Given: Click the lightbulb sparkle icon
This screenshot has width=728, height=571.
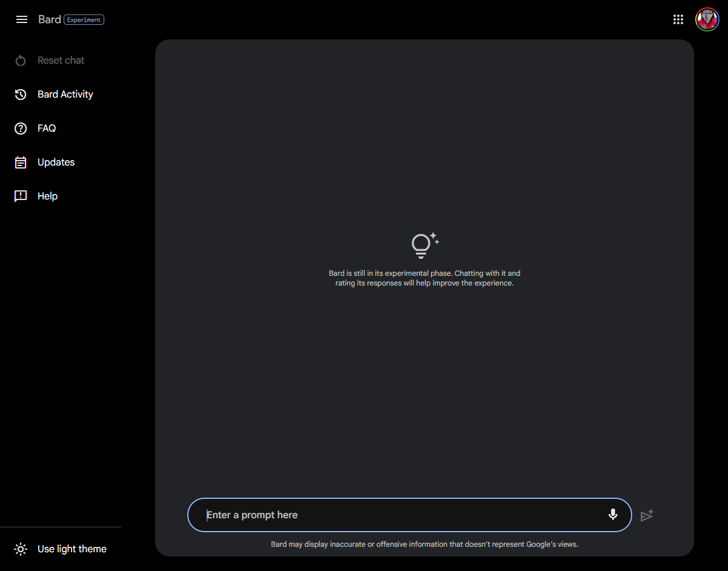Looking at the screenshot, I should (424, 245).
